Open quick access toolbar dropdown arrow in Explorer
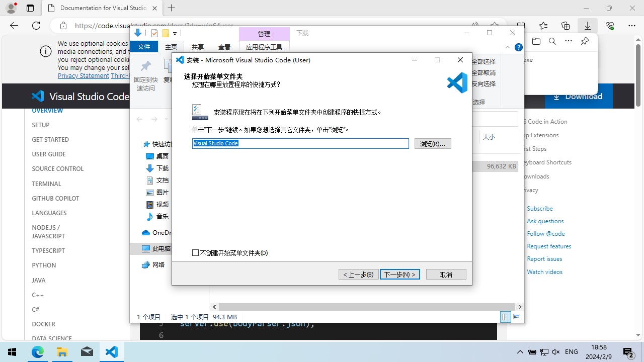 (175, 34)
